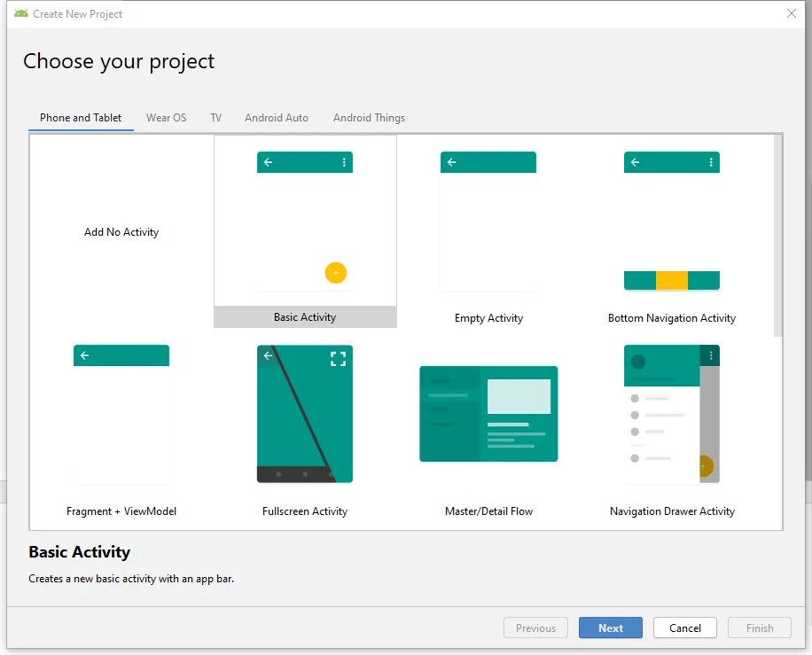Pick the Bottom Navigation Activity preview
812x655 pixels.
click(672, 222)
